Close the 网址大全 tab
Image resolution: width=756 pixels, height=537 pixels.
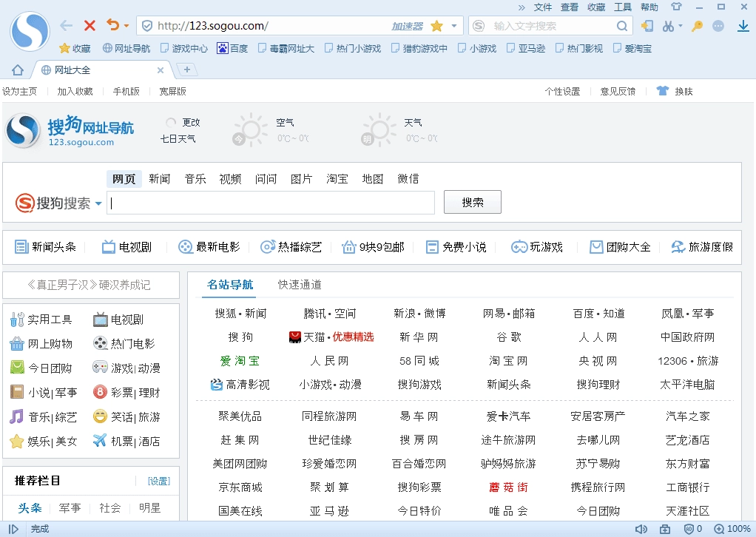(x=161, y=70)
